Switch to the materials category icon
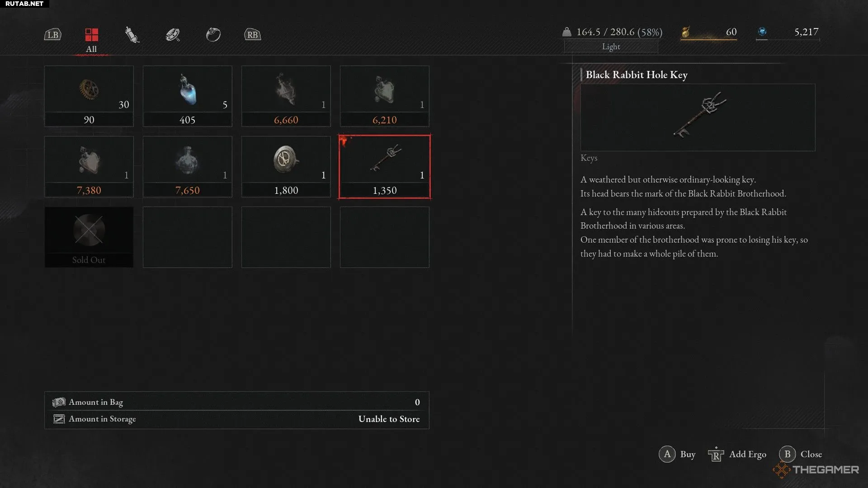This screenshot has width=868, height=488. [x=173, y=35]
